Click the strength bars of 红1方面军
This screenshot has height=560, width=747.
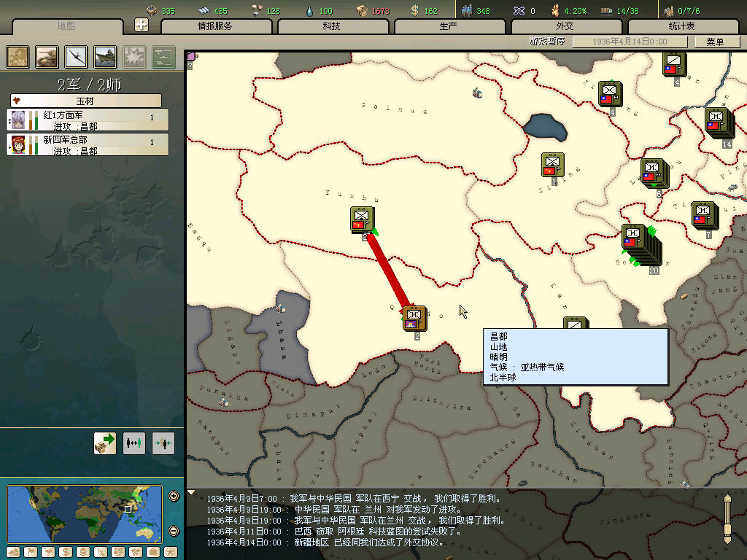34,120
